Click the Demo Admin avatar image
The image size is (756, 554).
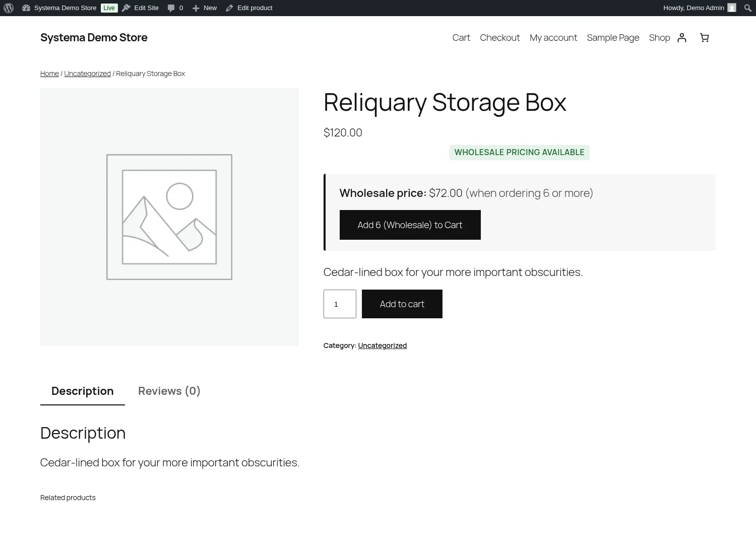tap(732, 8)
